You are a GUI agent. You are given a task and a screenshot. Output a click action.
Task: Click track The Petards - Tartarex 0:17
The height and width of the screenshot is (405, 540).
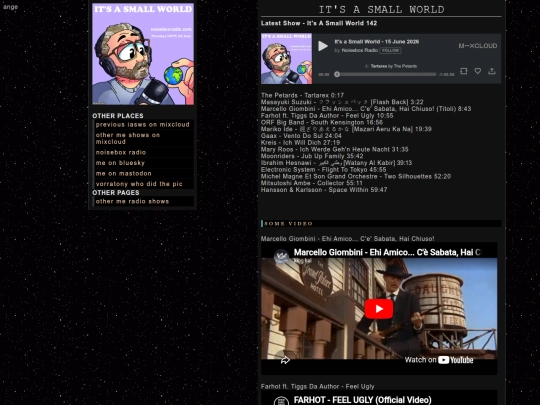[x=302, y=95]
